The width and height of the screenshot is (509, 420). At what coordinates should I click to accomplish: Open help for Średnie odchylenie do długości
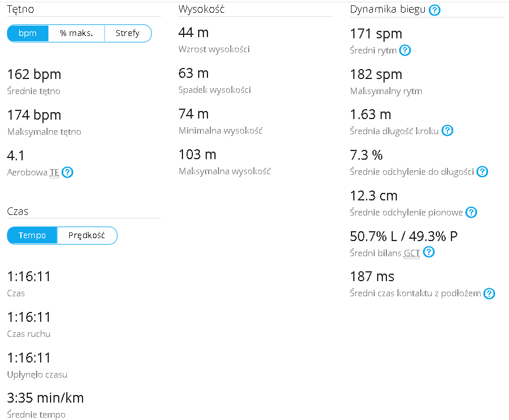click(482, 171)
